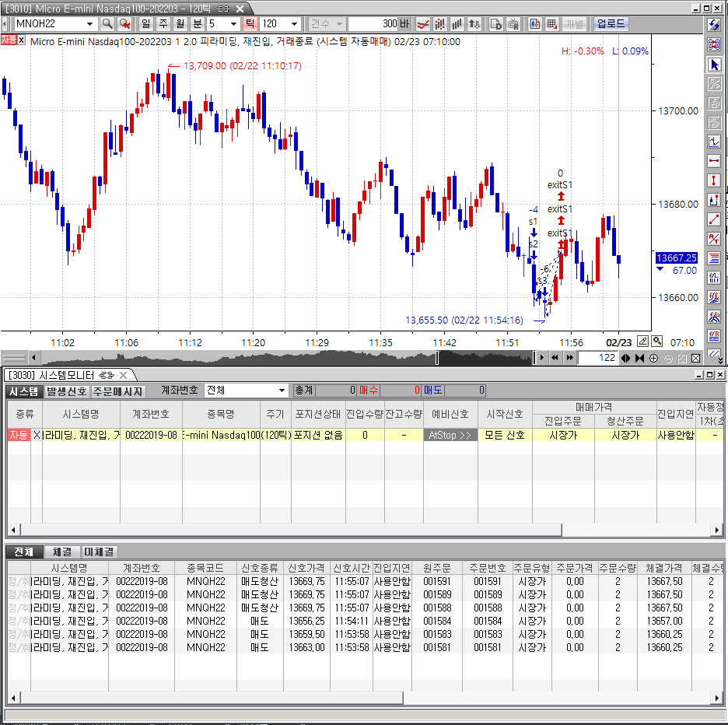This screenshot has height=725, width=728.
Task: Click the AtStop >> button
Action: coord(450,435)
